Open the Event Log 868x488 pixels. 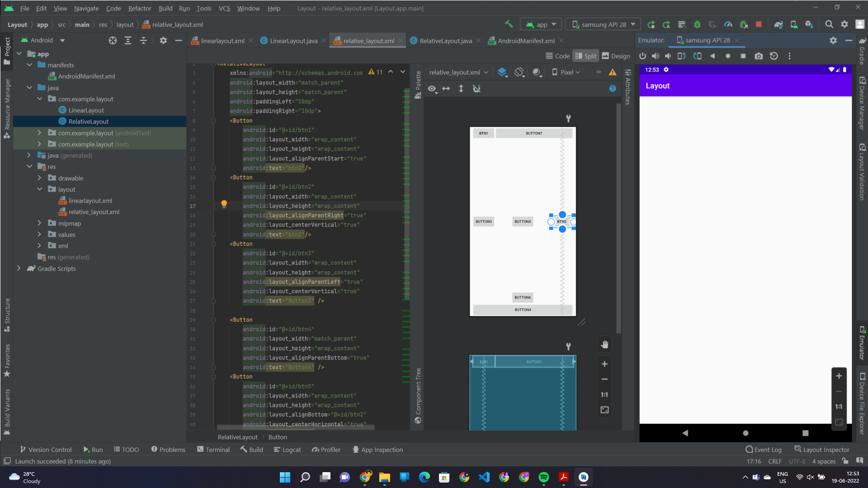(764, 450)
